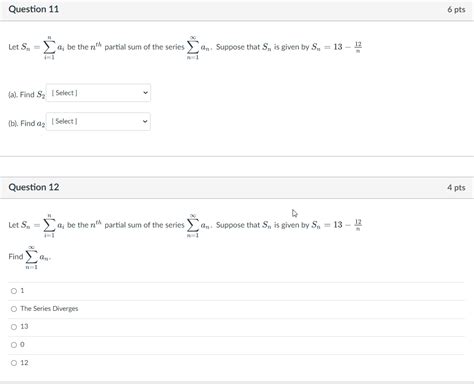
Task: Click the Sn = 13 − 12/n expression in Question 12
Action: [x=337, y=225]
